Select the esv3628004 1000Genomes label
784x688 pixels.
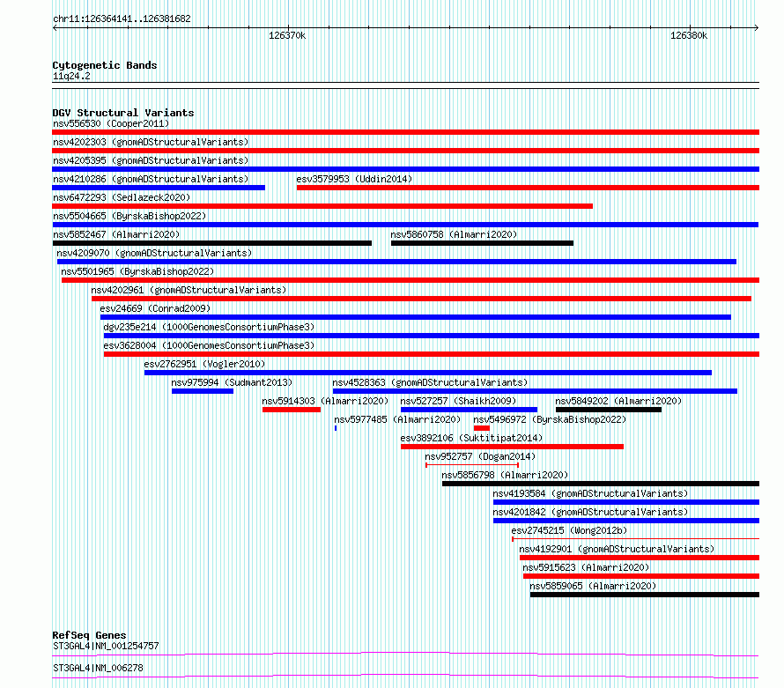point(209,345)
